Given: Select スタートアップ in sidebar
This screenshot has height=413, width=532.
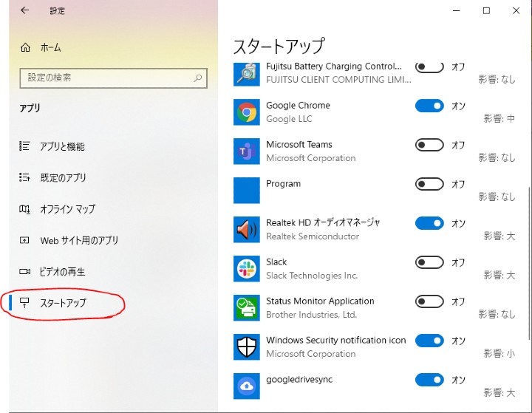Looking at the screenshot, I should pyautogui.click(x=63, y=302).
